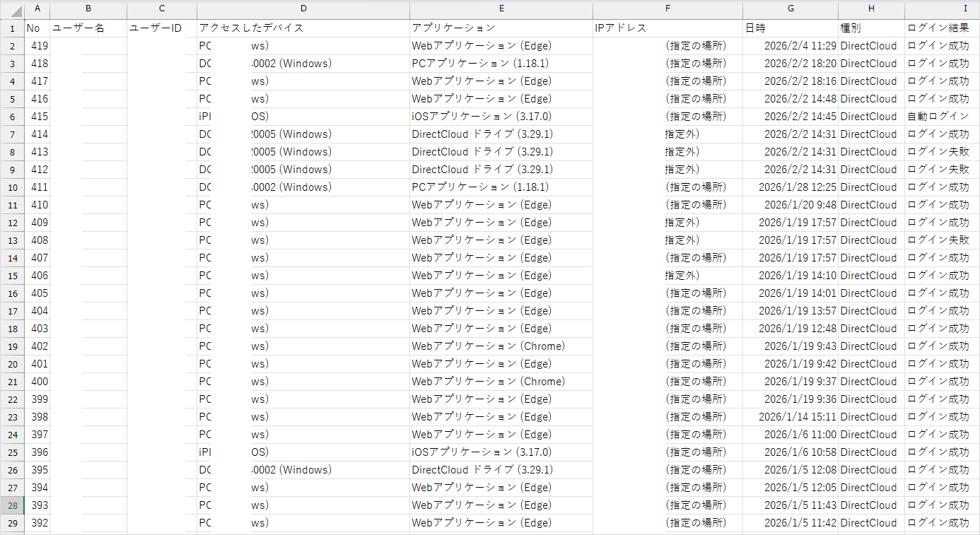980x535 pixels.
Task: Select row 28 by its row header
Action: (12, 505)
